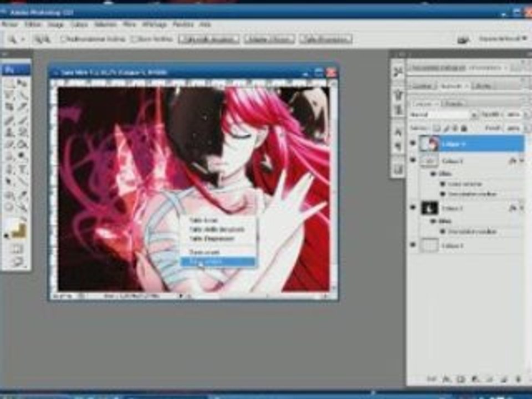Click Taille réelle des pixels button
This screenshot has height=399, width=532.
[209, 39]
